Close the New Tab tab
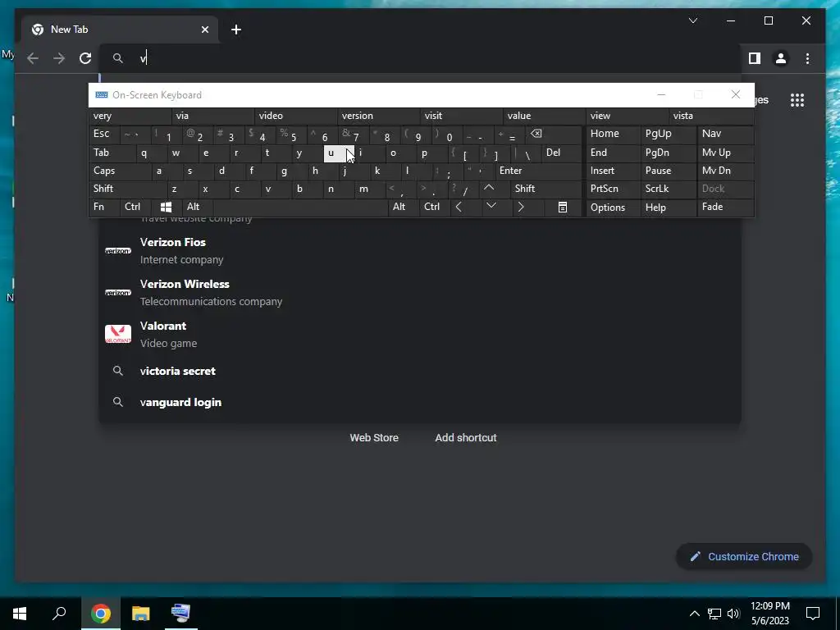This screenshot has width=840, height=630. pos(204,30)
